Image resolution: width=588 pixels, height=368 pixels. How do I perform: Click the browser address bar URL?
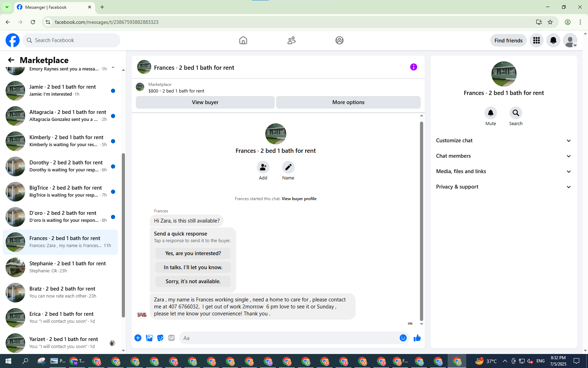(106, 22)
